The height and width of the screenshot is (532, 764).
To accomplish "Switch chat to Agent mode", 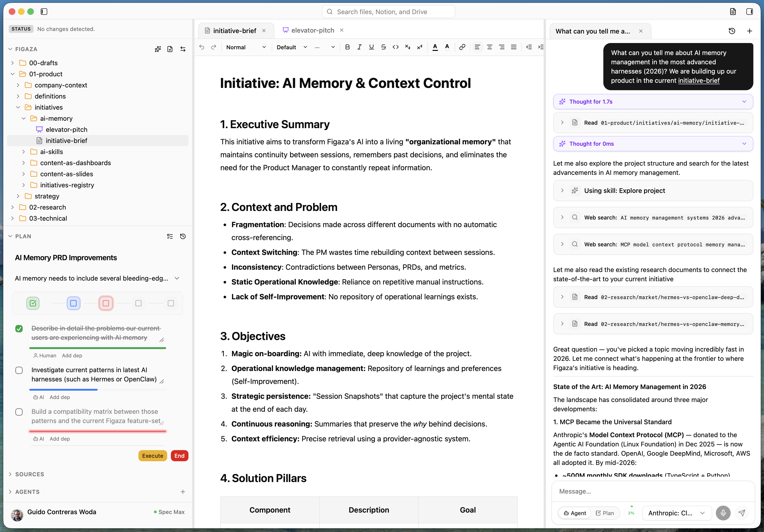I will [575, 513].
